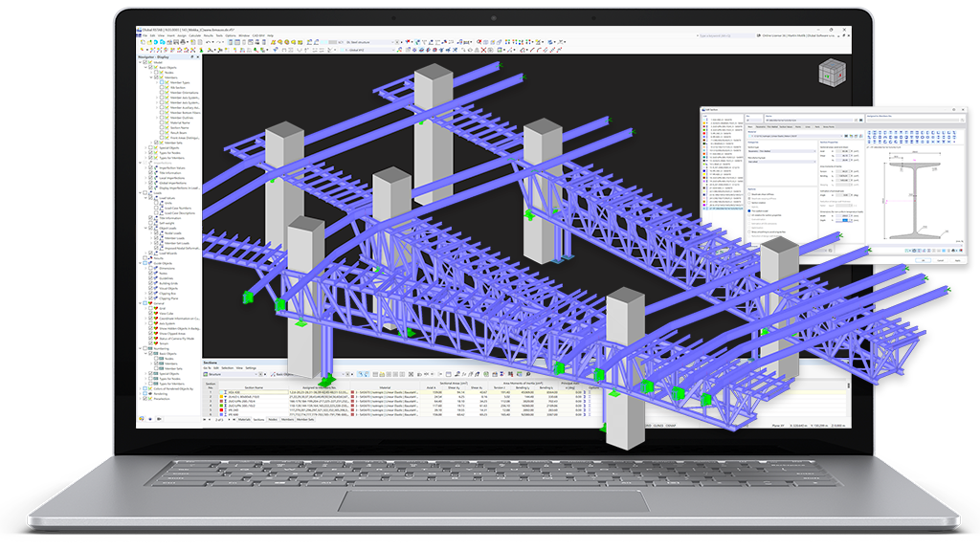Click the Navigator data icon at bottom
Image resolution: width=980 pixels, height=551 pixels.
(142, 419)
